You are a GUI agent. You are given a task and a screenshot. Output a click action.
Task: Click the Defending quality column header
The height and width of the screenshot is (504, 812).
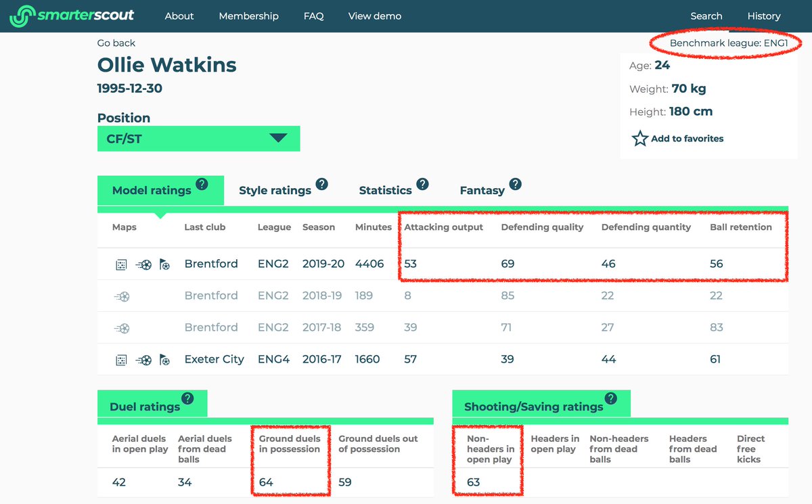(542, 227)
